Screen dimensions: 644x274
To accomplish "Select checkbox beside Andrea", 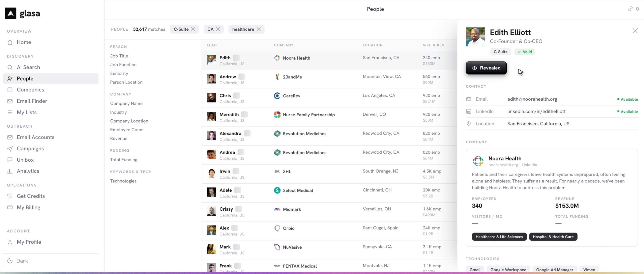I will pyautogui.click(x=241, y=152).
